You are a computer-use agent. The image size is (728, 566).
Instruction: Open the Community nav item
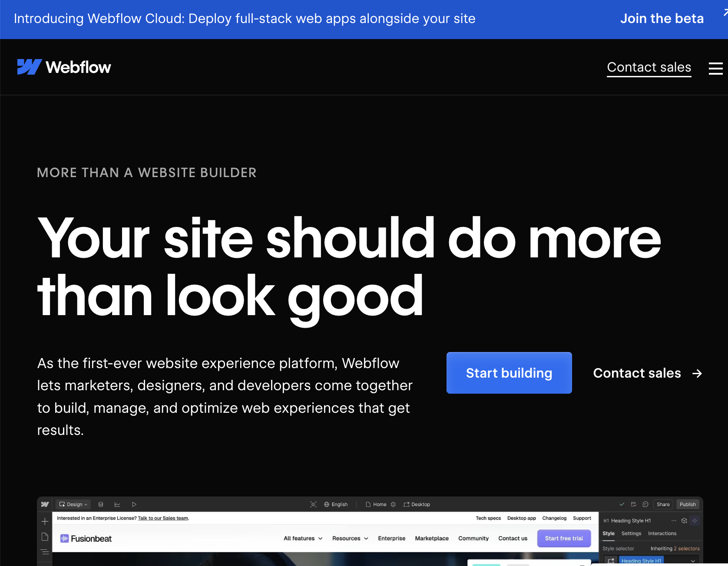coord(473,538)
